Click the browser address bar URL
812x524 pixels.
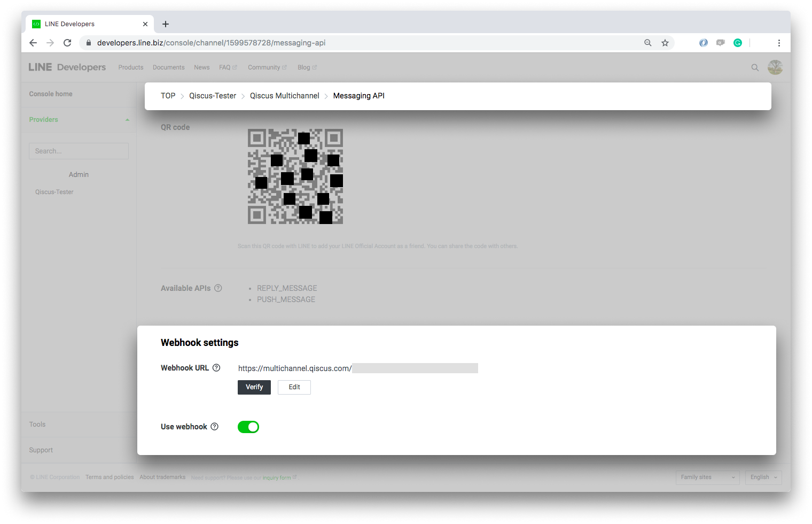click(x=211, y=43)
